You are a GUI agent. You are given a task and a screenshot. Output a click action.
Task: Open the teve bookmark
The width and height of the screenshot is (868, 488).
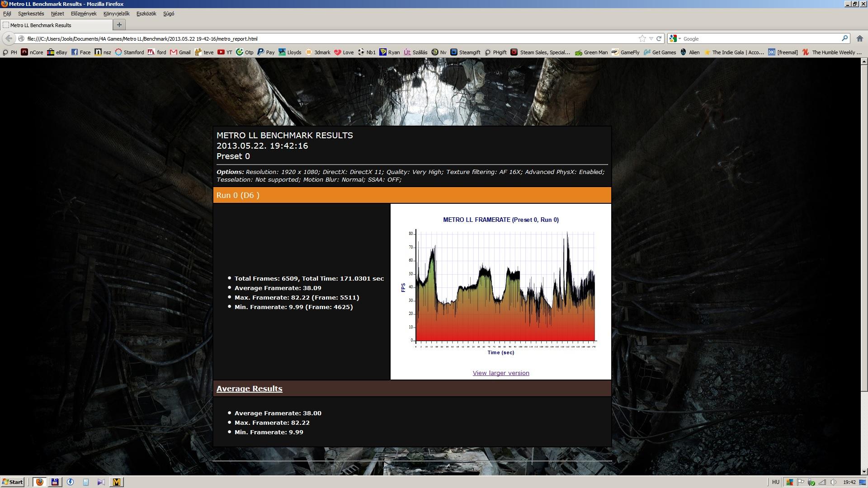[204, 52]
